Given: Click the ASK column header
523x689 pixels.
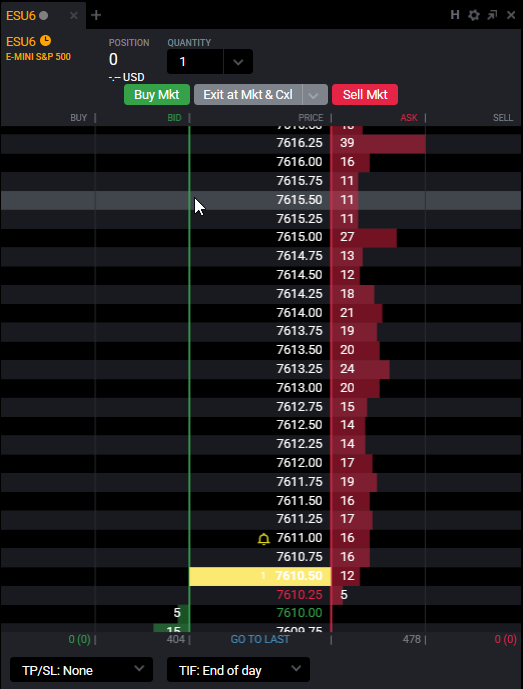Looking at the screenshot, I should 409,118.
